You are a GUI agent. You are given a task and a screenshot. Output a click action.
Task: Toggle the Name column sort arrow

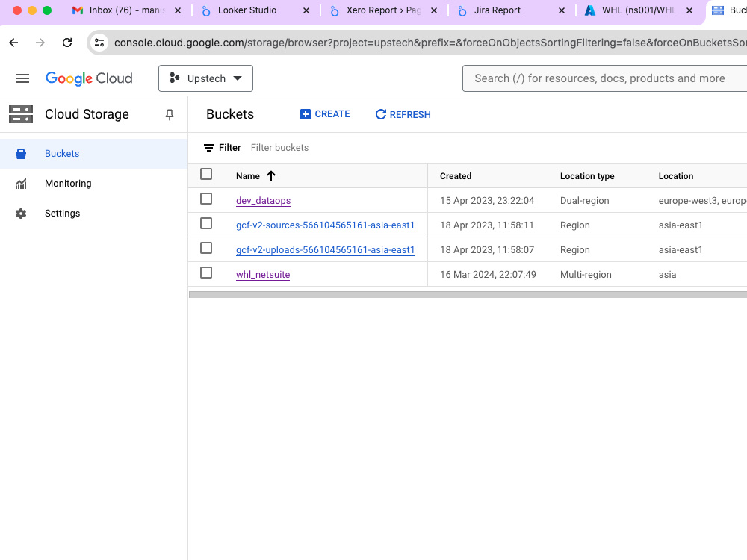tap(271, 175)
